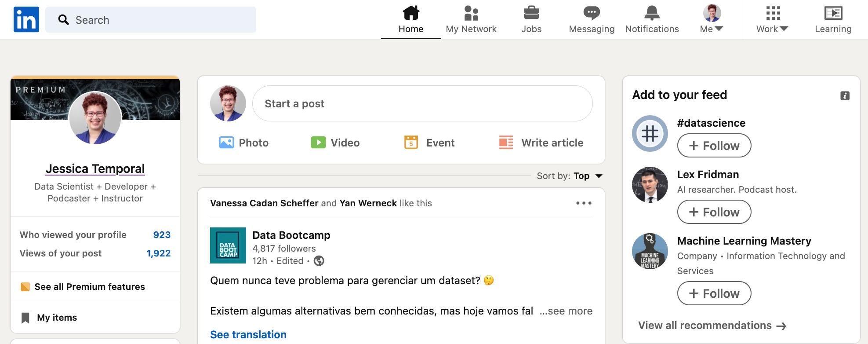Open the Learning video icon
This screenshot has height=344, width=868.
pos(833,13)
